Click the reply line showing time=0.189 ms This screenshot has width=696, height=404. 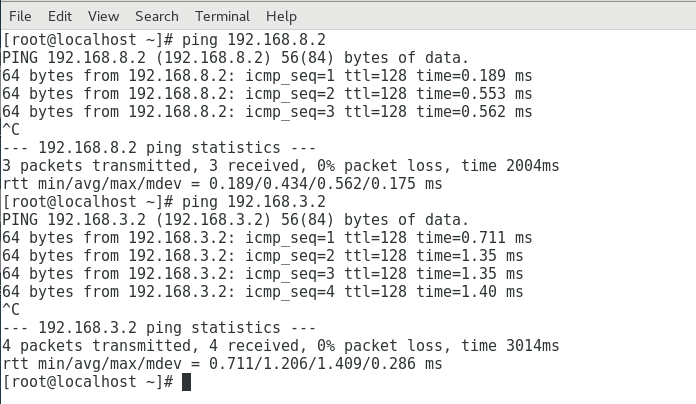(x=267, y=76)
